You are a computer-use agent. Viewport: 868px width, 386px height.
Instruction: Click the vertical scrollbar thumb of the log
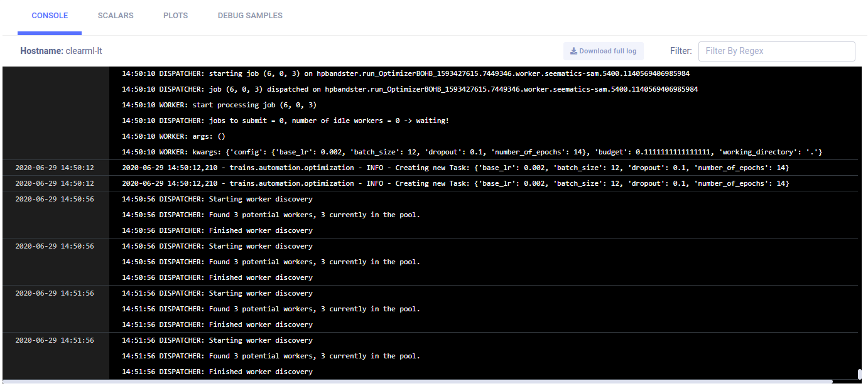pyautogui.click(x=860, y=374)
